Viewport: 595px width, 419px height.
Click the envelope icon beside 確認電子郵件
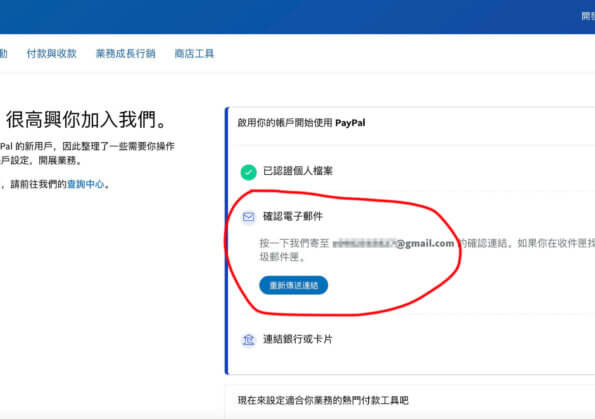(x=249, y=217)
